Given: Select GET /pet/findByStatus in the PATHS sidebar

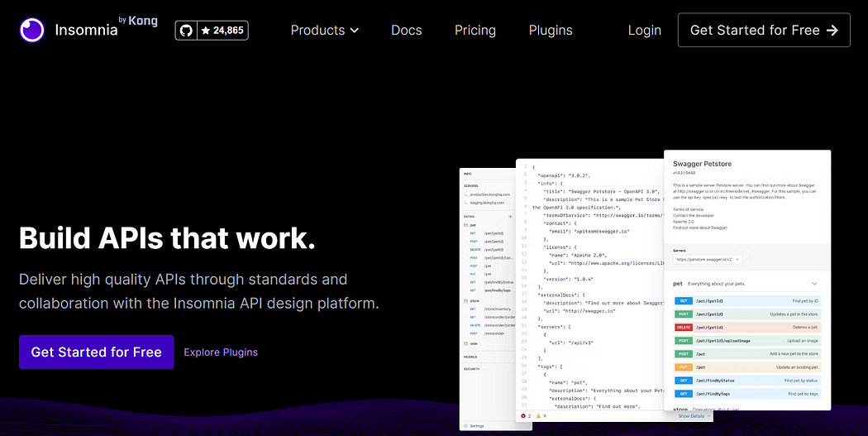Looking at the screenshot, I should [x=490, y=282].
